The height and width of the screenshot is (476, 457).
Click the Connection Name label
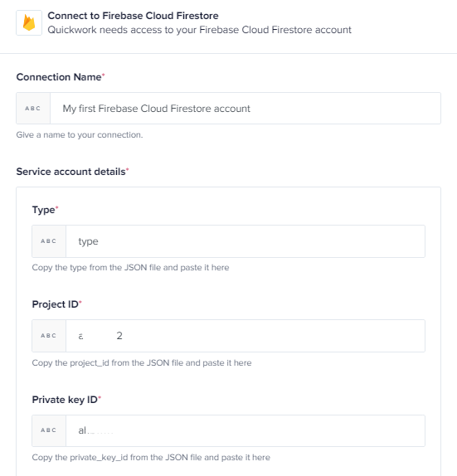61,77
